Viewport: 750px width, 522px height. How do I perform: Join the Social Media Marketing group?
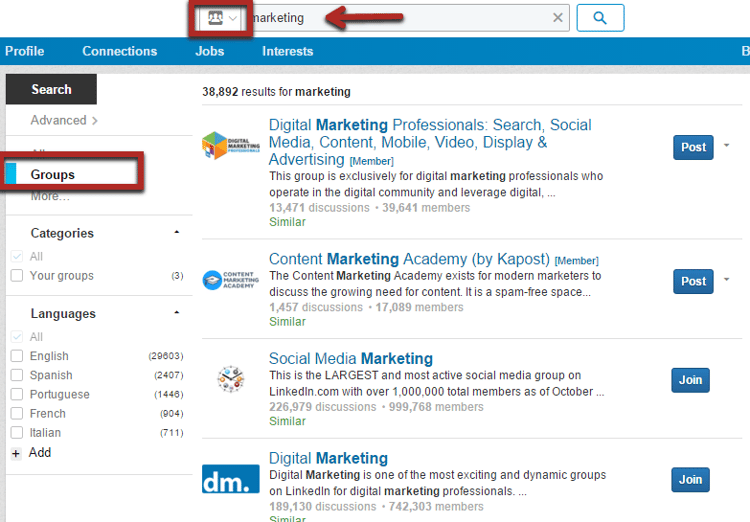pos(690,380)
